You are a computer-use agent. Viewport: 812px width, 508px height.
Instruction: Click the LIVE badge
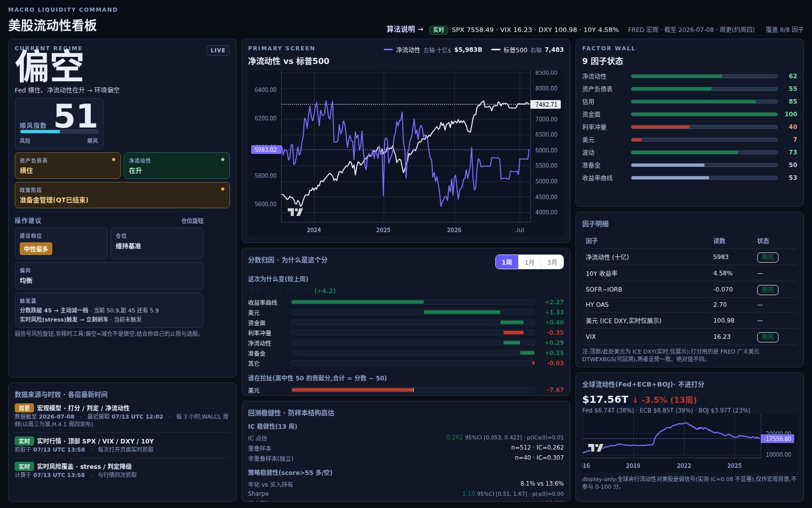tap(218, 50)
